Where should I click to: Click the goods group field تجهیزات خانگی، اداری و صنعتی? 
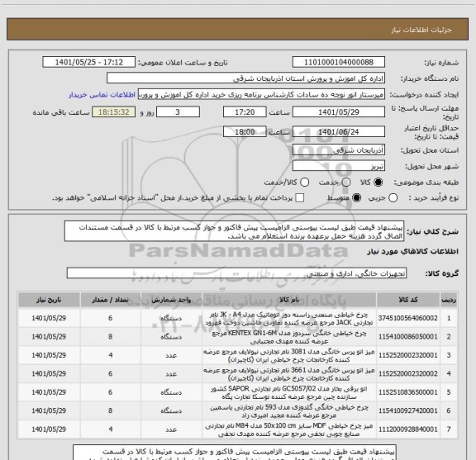[x=236, y=273]
